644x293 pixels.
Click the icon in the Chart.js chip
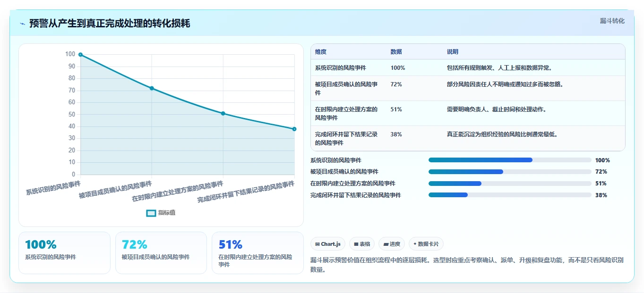318,244
